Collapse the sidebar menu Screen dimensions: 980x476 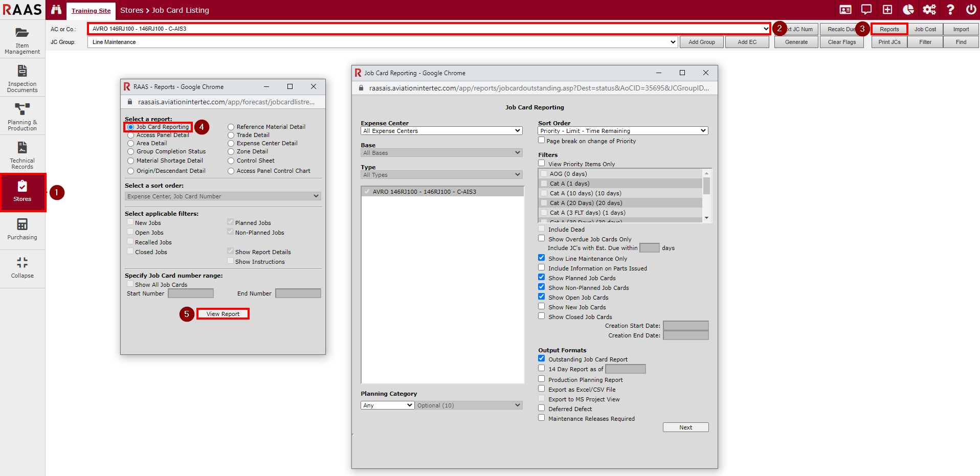point(22,267)
